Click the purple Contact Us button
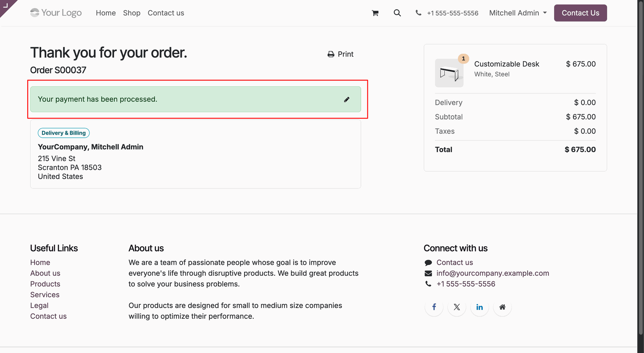This screenshot has height=353, width=644. [x=580, y=13]
